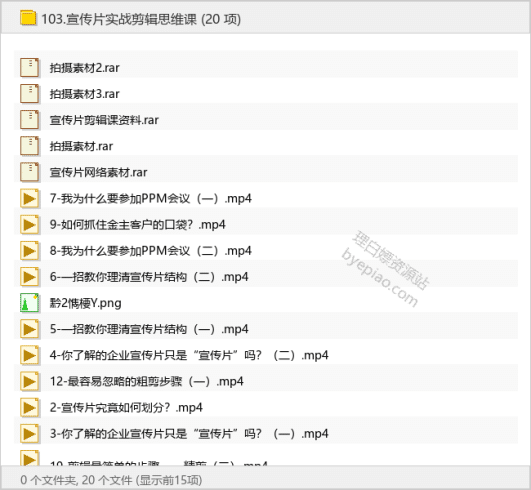Click the green image icon of the .png file
The image size is (531, 490).
click(x=29, y=303)
